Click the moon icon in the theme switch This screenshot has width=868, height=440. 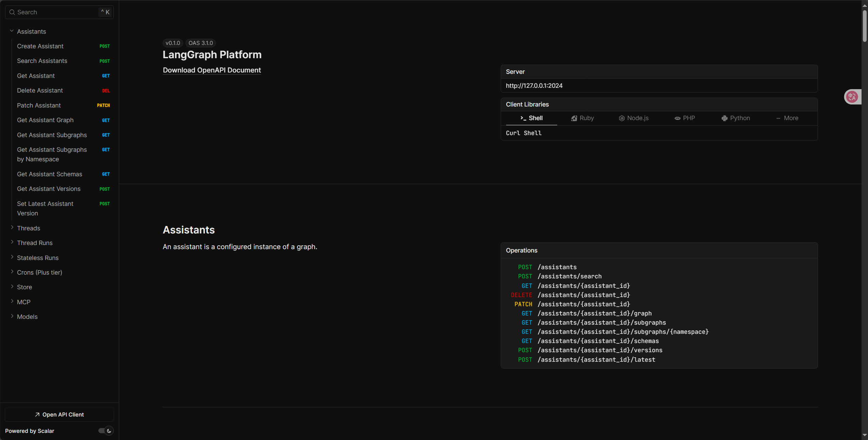(109, 431)
